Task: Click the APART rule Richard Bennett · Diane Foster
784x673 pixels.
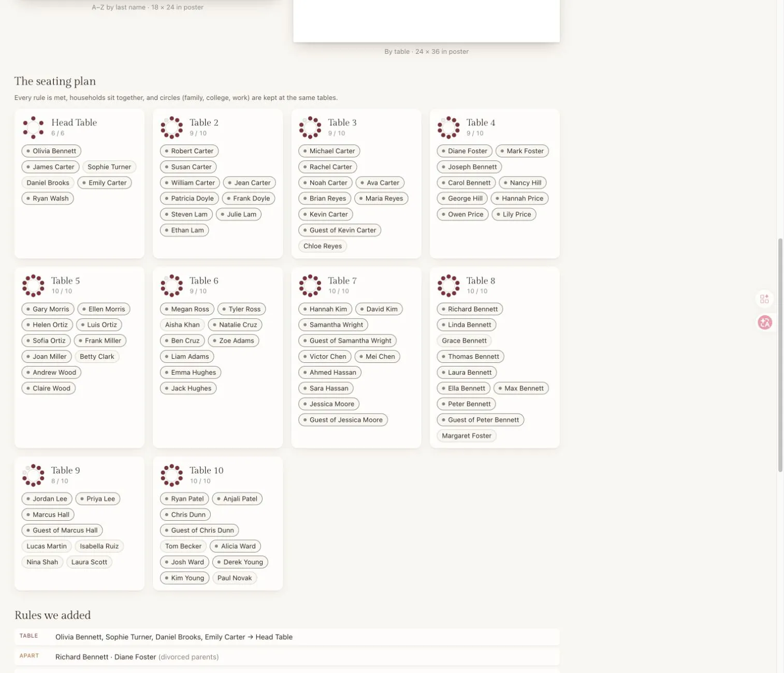Action: [287, 657]
